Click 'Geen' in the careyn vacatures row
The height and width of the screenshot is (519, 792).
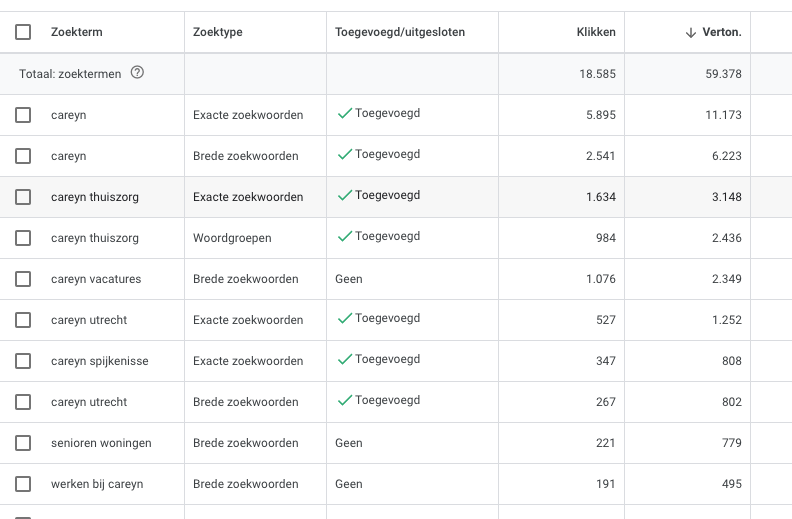tap(349, 279)
